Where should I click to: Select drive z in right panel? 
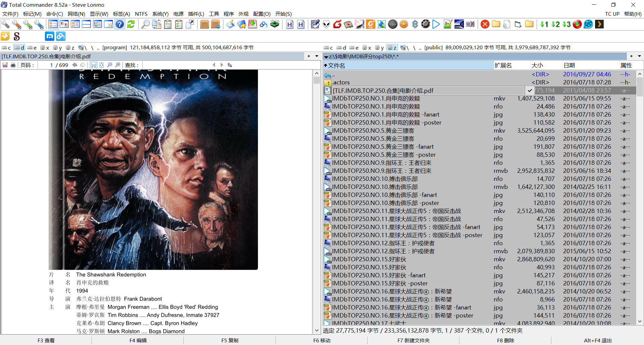(x=392, y=48)
